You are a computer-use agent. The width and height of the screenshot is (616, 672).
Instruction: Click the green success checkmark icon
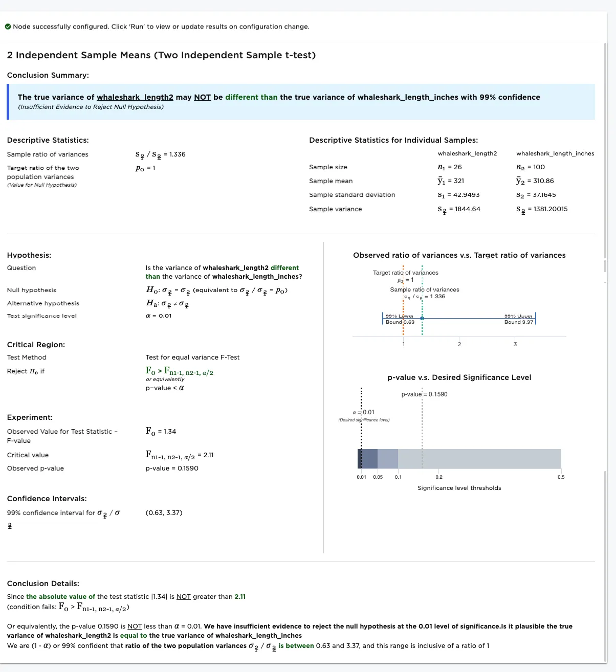click(x=8, y=27)
